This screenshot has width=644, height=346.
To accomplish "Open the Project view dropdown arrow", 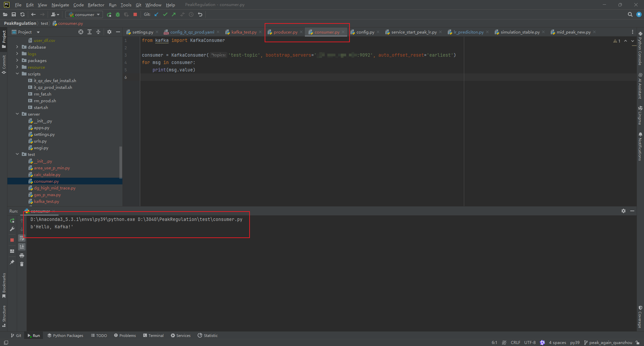I will click(38, 32).
